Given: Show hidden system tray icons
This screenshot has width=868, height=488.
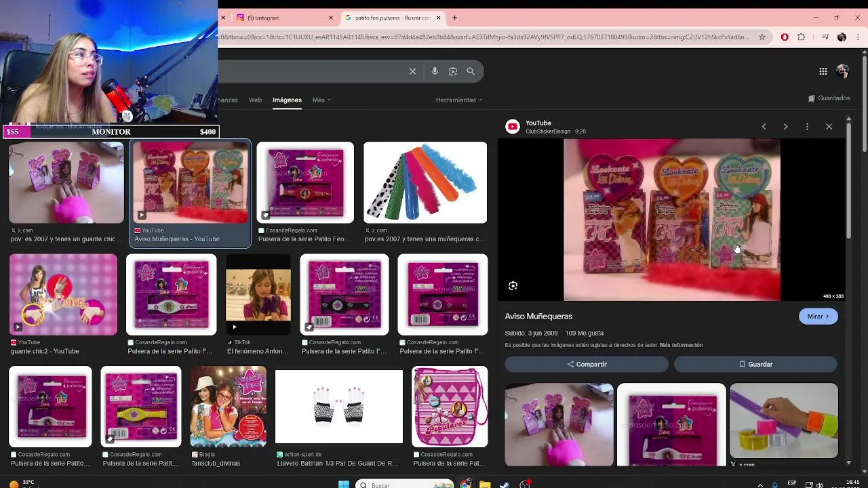Looking at the screenshot, I should 760,485.
